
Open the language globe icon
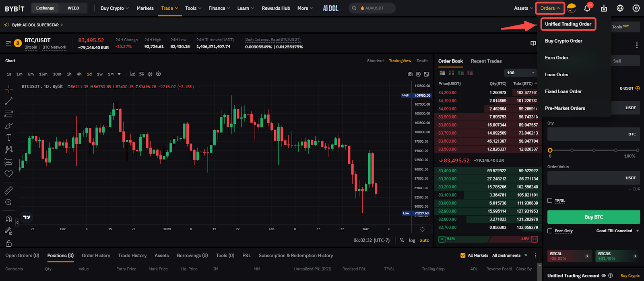[620, 8]
